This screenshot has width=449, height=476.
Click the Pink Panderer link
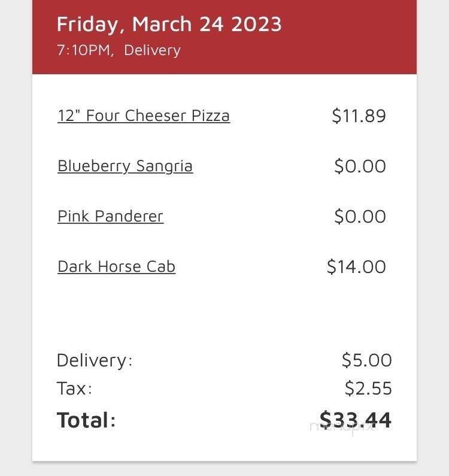pyautogui.click(x=110, y=216)
